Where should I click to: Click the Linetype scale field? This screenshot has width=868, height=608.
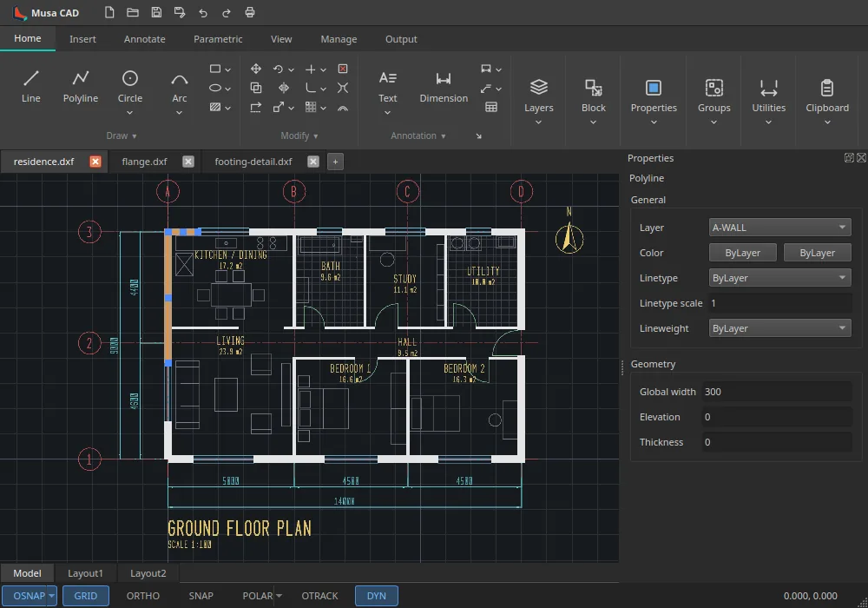coord(780,303)
